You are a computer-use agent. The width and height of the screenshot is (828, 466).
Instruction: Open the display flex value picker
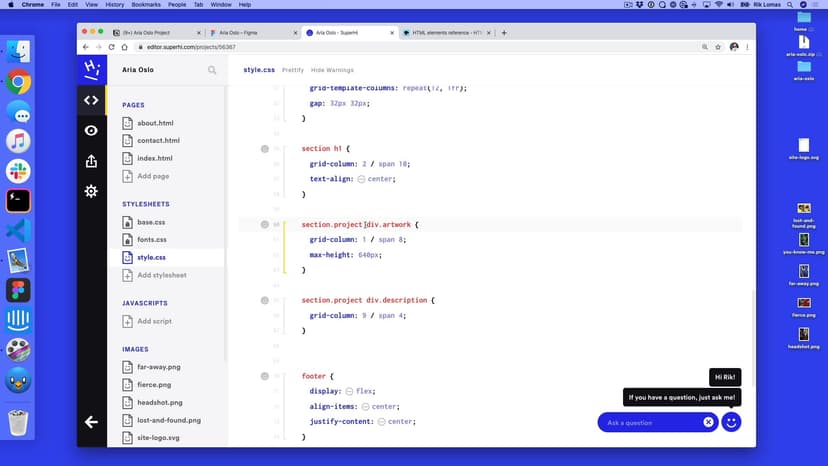(349, 391)
